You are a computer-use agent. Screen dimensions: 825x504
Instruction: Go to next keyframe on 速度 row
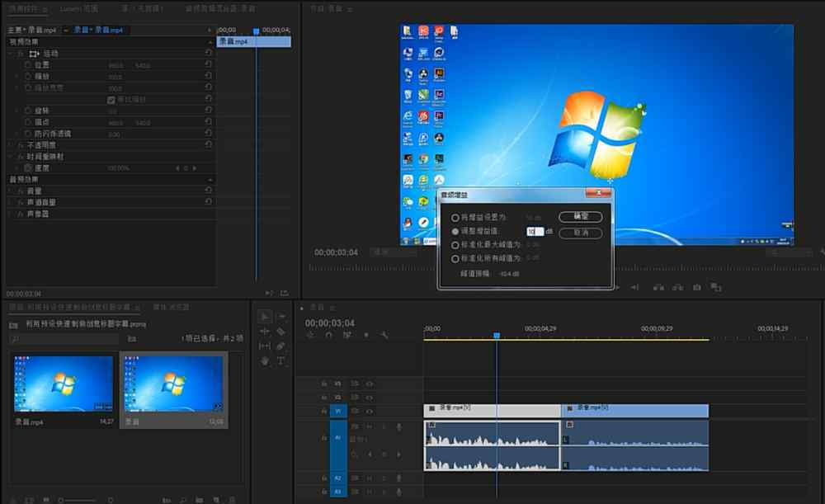coord(195,168)
